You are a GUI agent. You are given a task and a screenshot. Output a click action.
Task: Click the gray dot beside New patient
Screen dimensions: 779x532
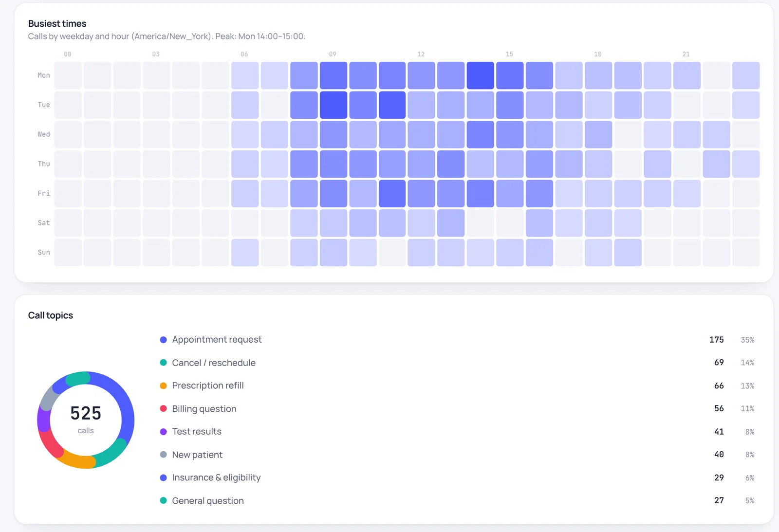(x=164, y=455)
